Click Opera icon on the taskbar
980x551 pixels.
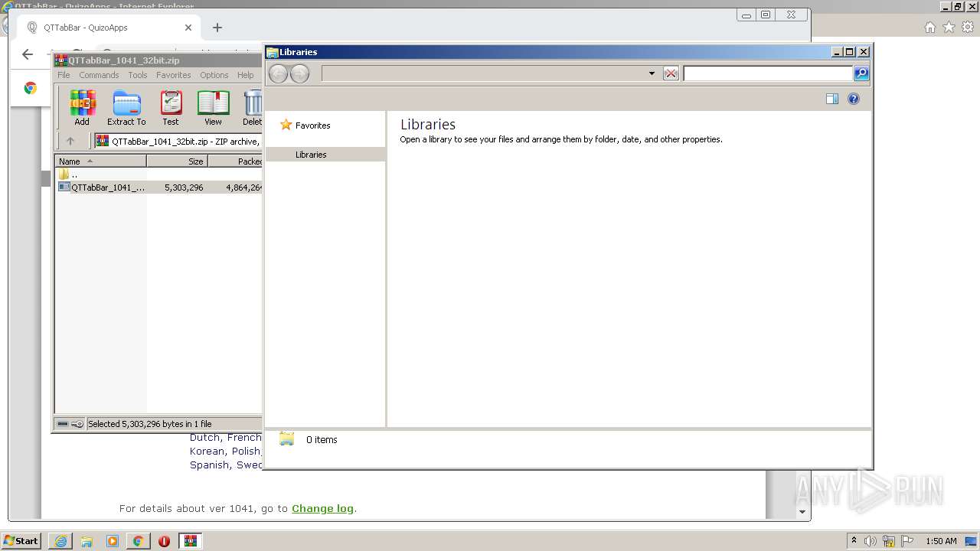click(x=164, y=541)
